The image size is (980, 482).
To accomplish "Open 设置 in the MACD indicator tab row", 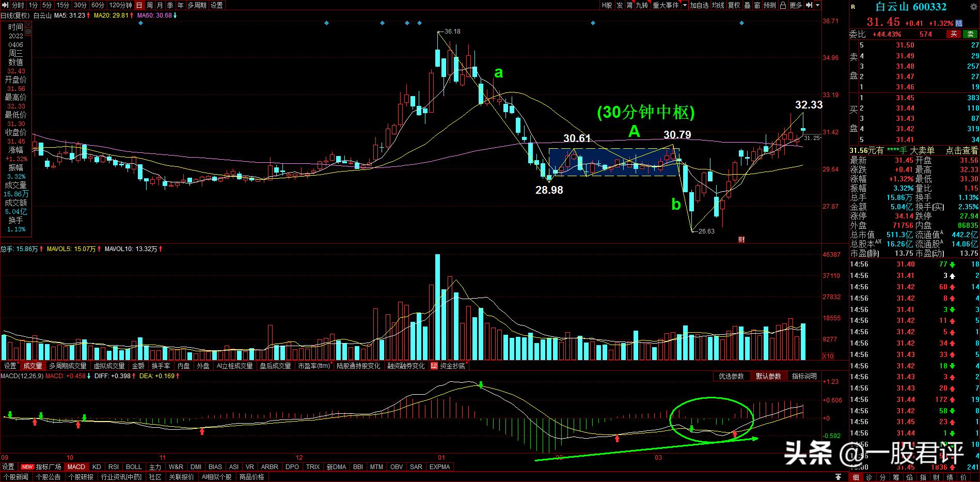I will 8,467.
